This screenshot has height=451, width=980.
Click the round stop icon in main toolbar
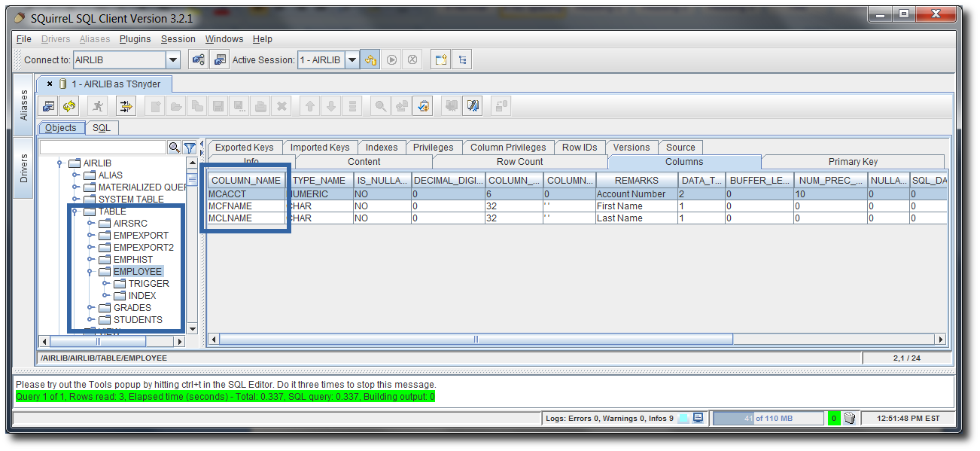(x=412, y=60)
